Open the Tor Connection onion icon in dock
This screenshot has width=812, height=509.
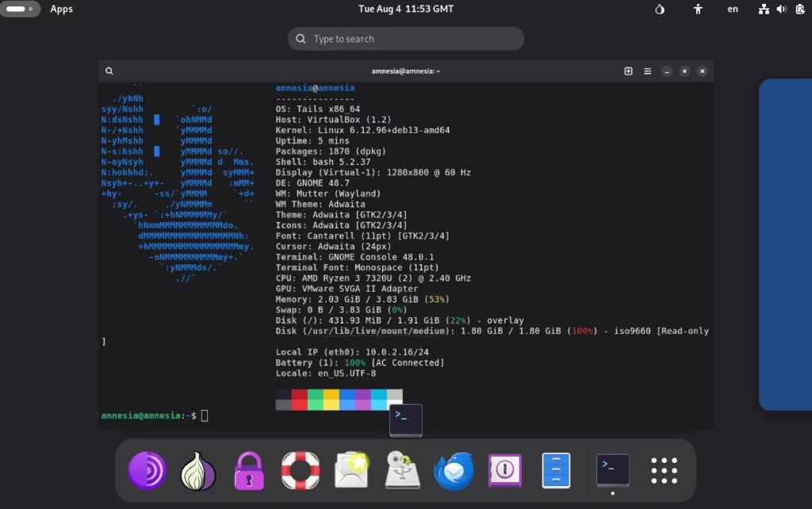(x=197, y=470)
